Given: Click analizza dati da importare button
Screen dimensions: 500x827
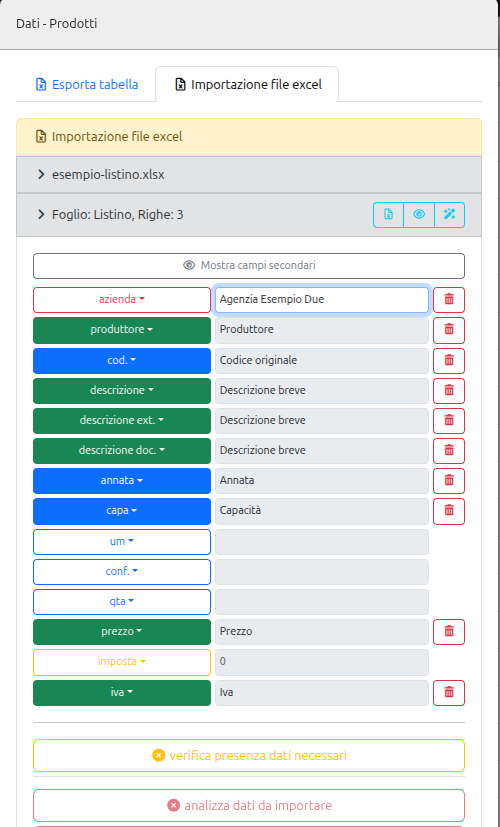Looking at the screenshot, I should pyautogui.click(x=249, y=805).
